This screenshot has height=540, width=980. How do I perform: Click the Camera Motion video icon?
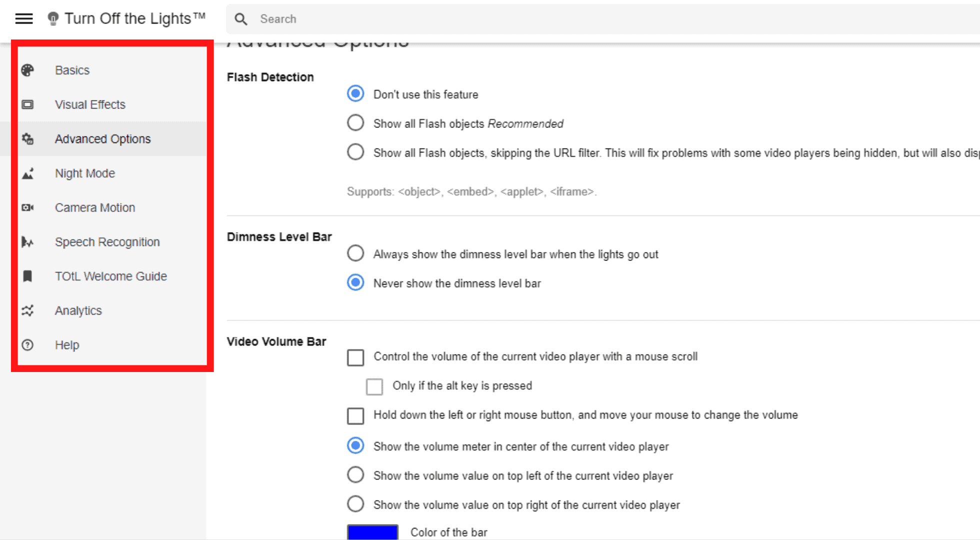point(28,207)
